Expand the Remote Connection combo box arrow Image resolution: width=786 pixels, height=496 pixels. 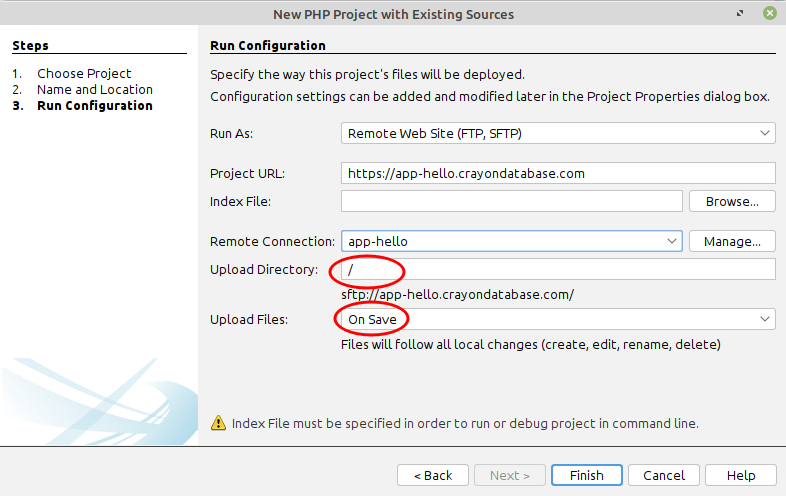pyautogui.click(x=672, y=241)
